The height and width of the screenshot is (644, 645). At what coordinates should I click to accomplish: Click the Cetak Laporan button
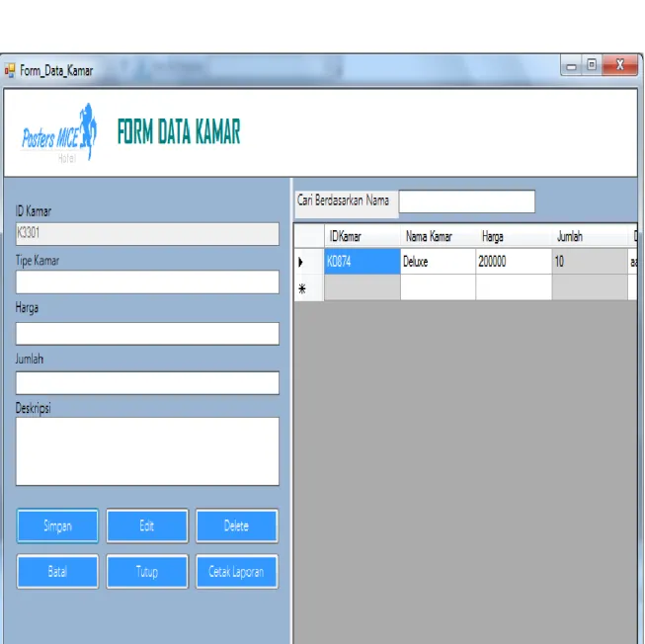pos(236,571)
